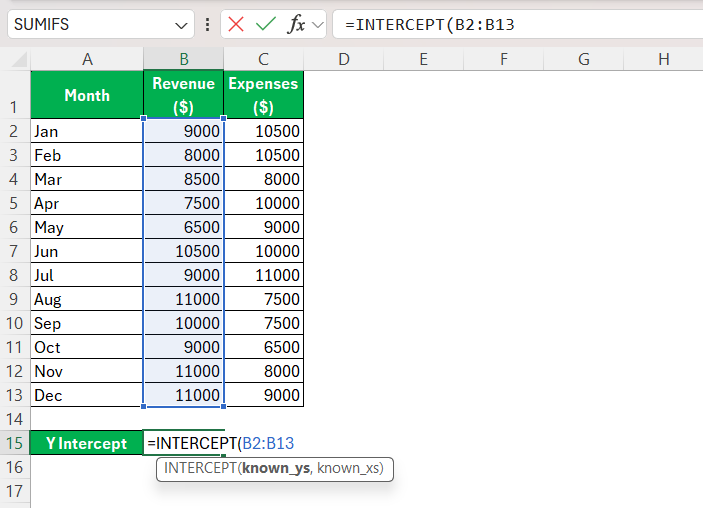Select column A header

point(87,59)
